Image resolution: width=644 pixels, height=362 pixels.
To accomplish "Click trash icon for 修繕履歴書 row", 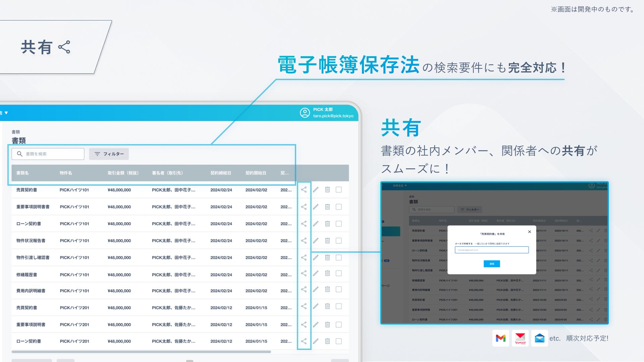I will click(x=327, y=274).
